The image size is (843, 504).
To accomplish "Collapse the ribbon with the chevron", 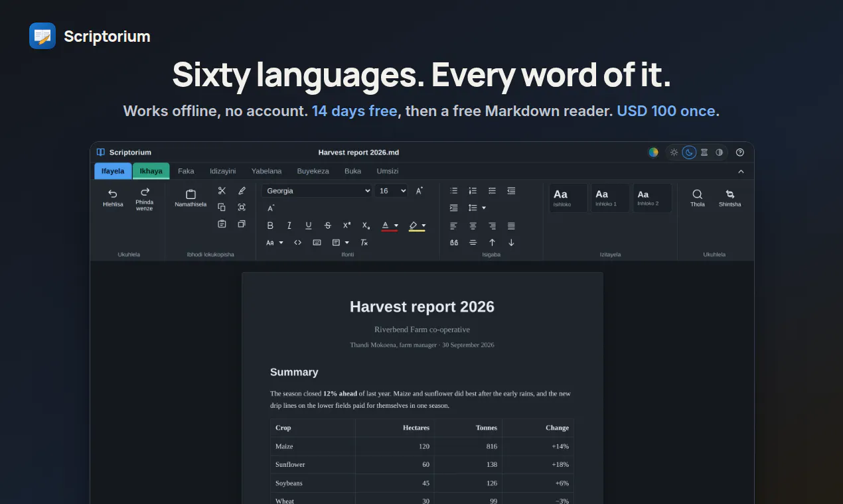I will pos(741,171).
